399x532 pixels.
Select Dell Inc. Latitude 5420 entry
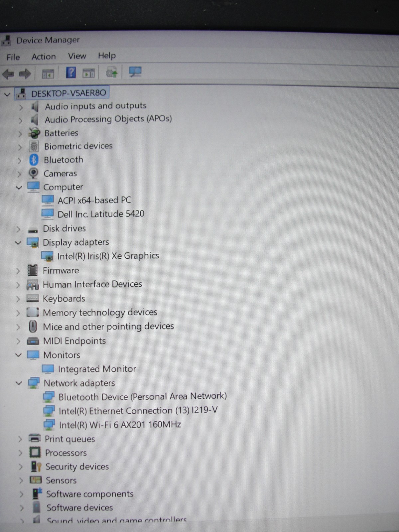101,214
